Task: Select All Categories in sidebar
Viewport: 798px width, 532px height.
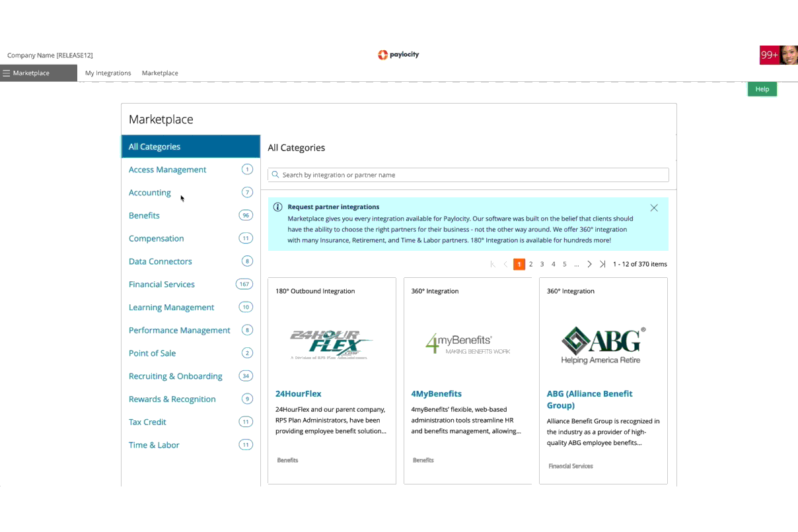Action: click(191, 147)
